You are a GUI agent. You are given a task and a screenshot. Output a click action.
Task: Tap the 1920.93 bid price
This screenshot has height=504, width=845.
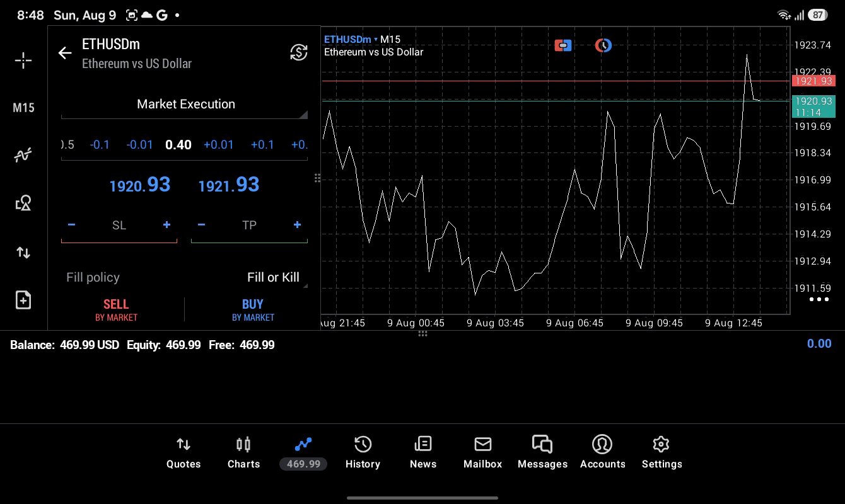click(140, 185)
